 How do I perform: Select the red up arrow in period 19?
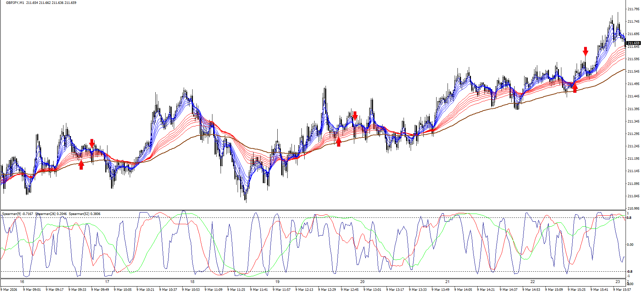(339, 142)
